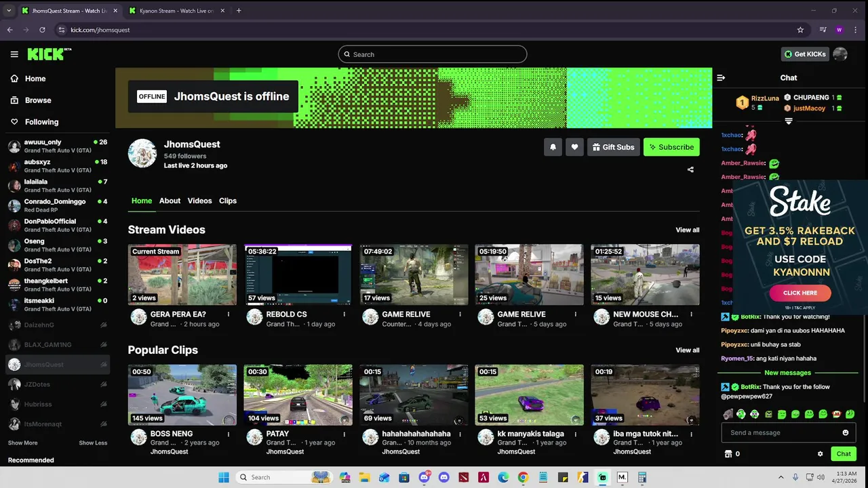Click the share icon under Subscribe
The image size is (868, 488).
[x=690, y=169]
